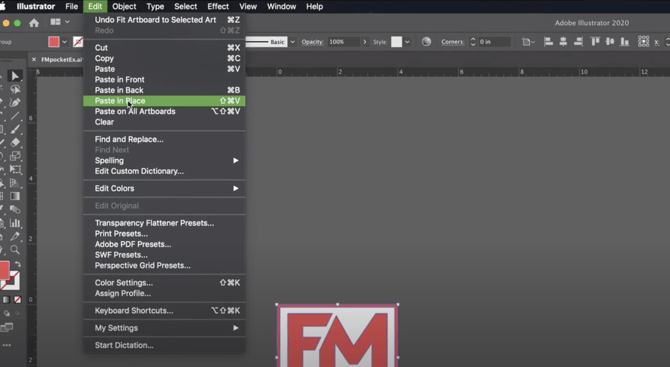Image resolution: width=670 pixels, height=367 pixels.
Task: Open the fill color dropdown in control bar
Action: coord(64,42)
